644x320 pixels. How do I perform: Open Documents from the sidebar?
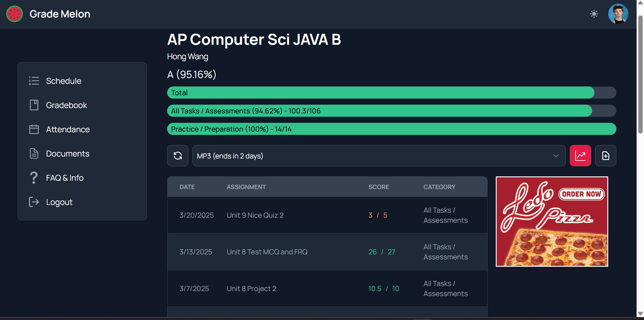click(x=68, y=153)
